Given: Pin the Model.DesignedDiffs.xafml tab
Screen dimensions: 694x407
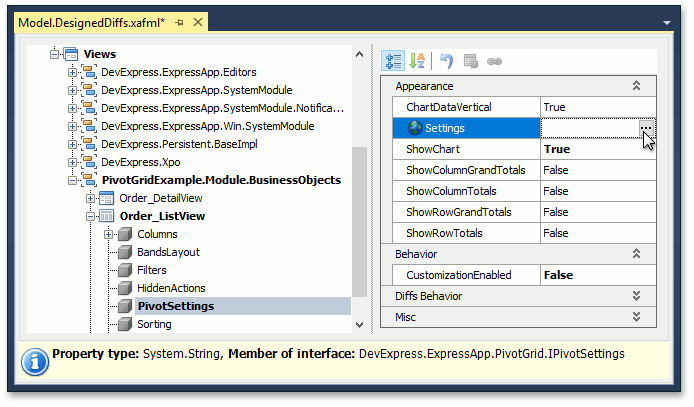Looking at the screenshot, I should 179,22.
